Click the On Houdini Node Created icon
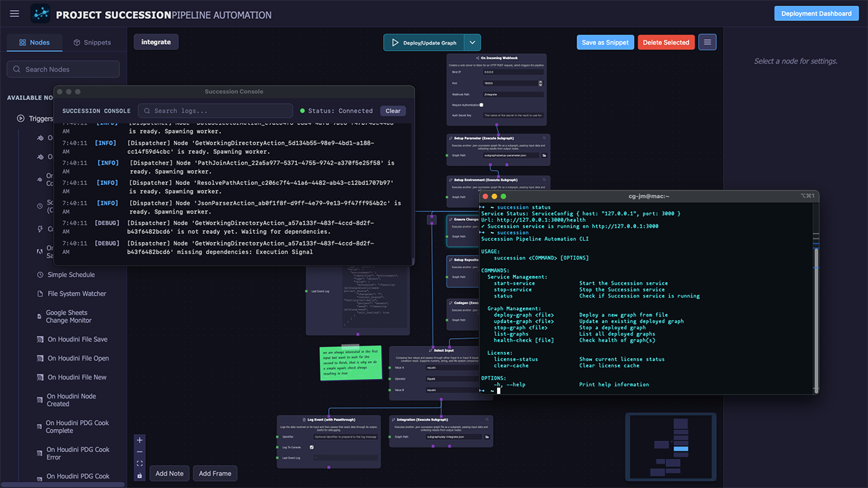 coord(39,399)
